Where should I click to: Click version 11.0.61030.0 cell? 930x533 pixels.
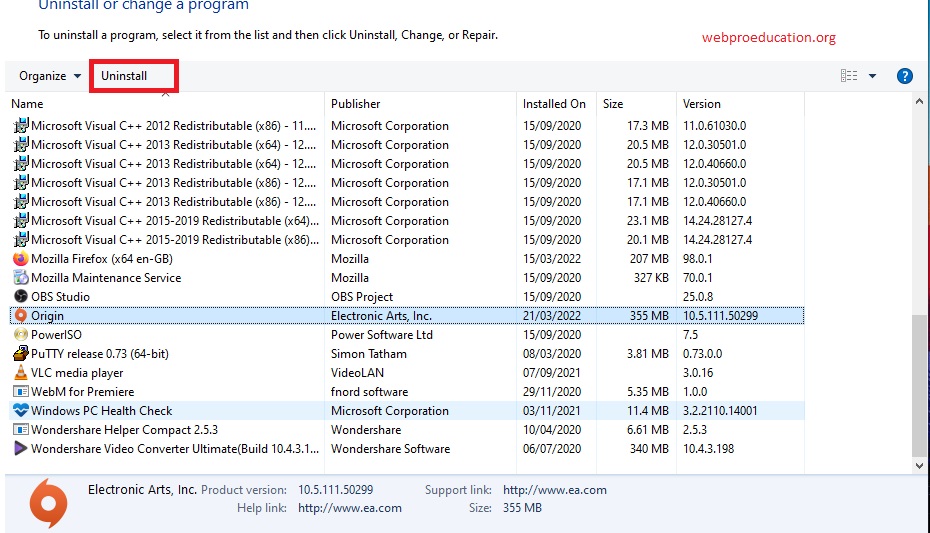(714, 126)
